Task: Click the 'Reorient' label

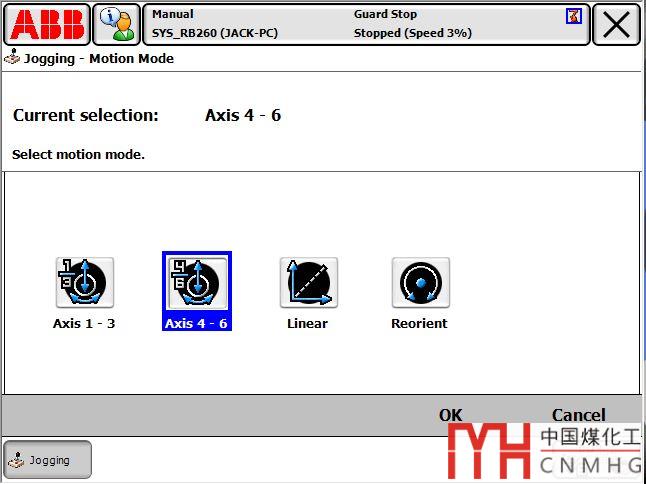Action: click(x=419, y=323)
